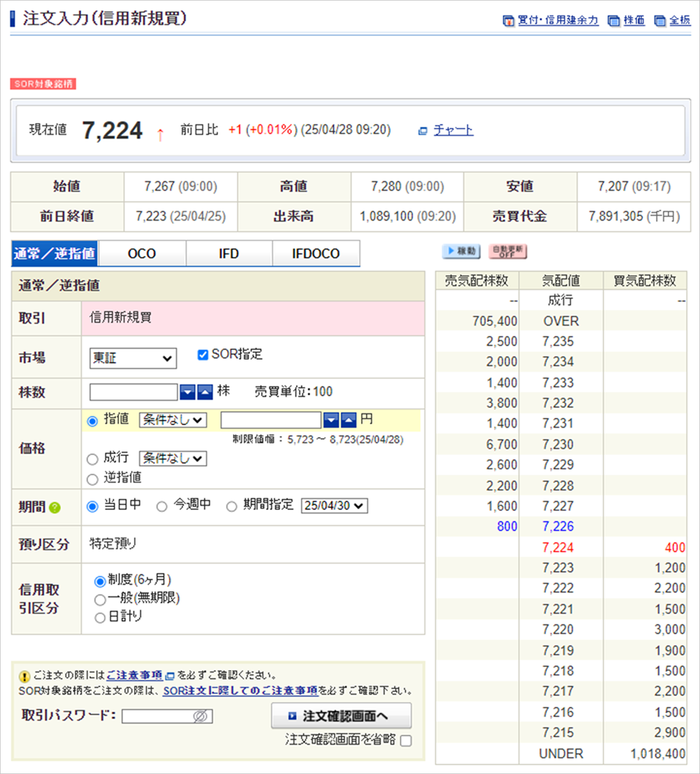Open the 条件なし dropdown beside 成行
The width and height of the screenshot is (700, 774).
pos(173,458)
